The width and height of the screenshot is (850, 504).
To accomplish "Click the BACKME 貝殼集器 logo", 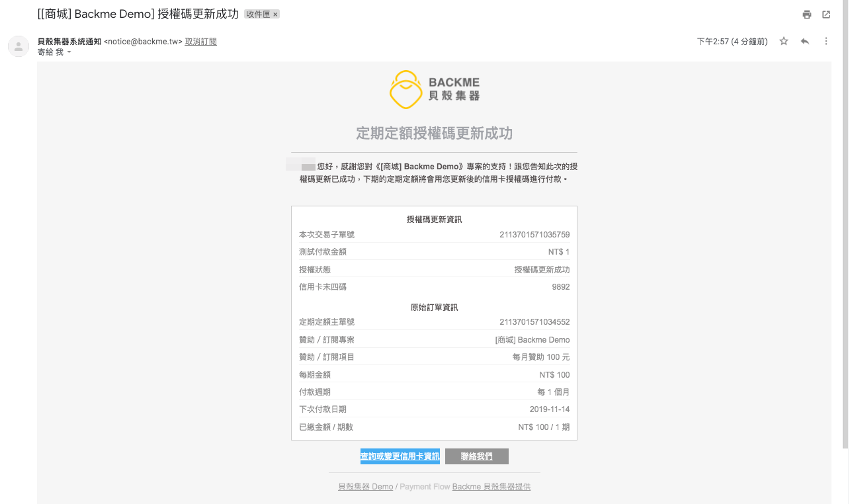I will point(435,89).
